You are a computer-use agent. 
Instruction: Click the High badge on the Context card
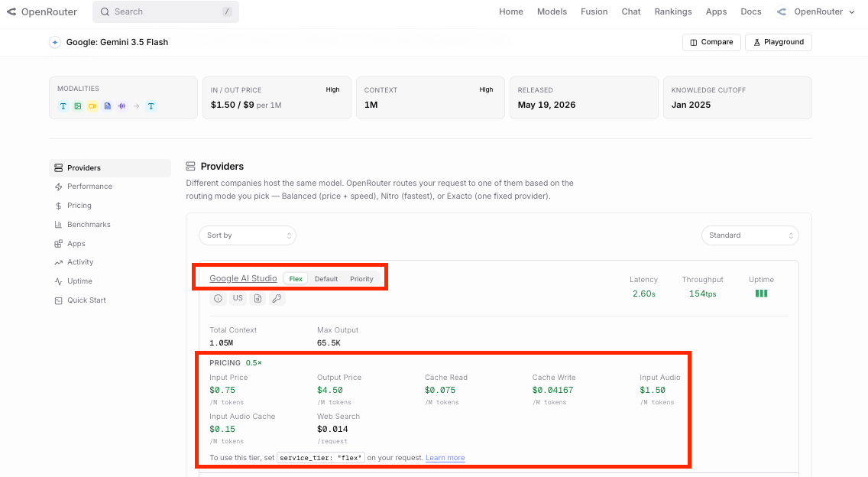pyautogui.click(x=486, y=89)
